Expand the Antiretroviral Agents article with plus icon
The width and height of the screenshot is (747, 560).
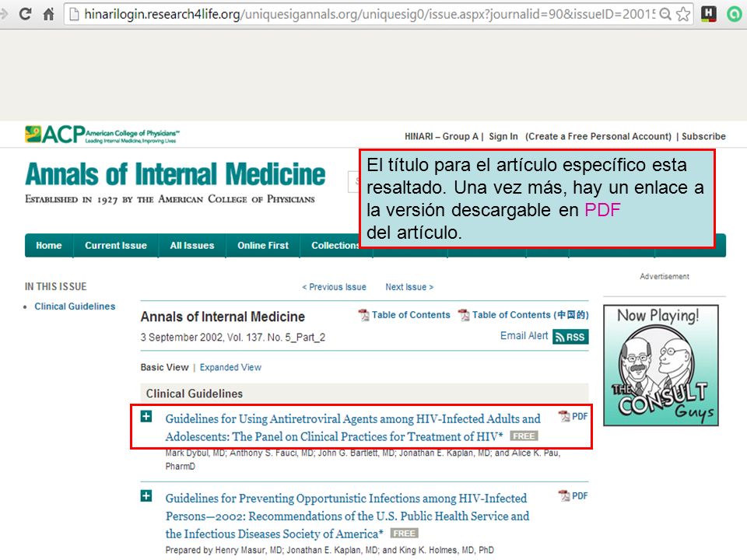point(146,417)
